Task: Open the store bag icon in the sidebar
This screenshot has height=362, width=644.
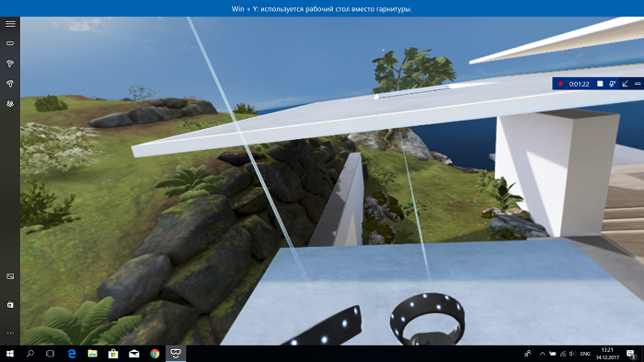Action: [10, 304]
